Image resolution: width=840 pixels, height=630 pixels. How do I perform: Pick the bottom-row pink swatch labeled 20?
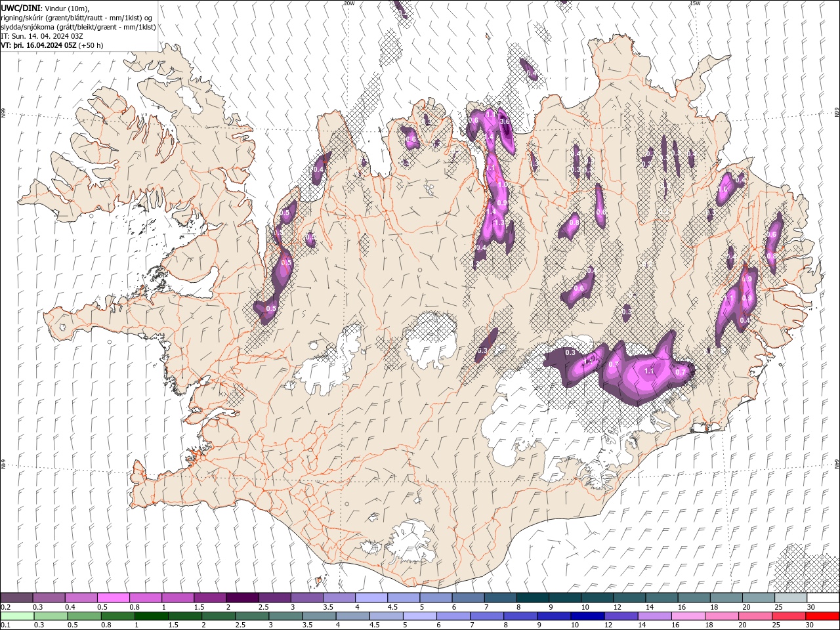point(754,616)
